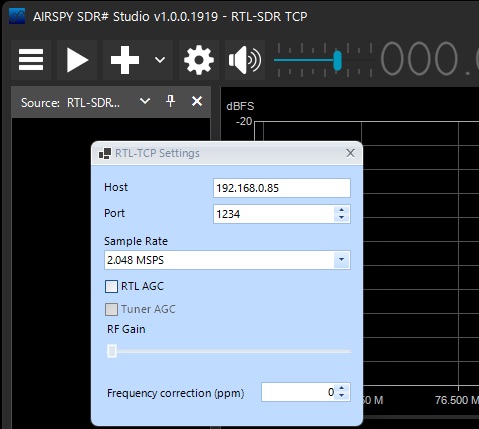479x429 pixels.
Task: Expand the dropdown arrow beside the plus
Action: click(x=160, y=60)
